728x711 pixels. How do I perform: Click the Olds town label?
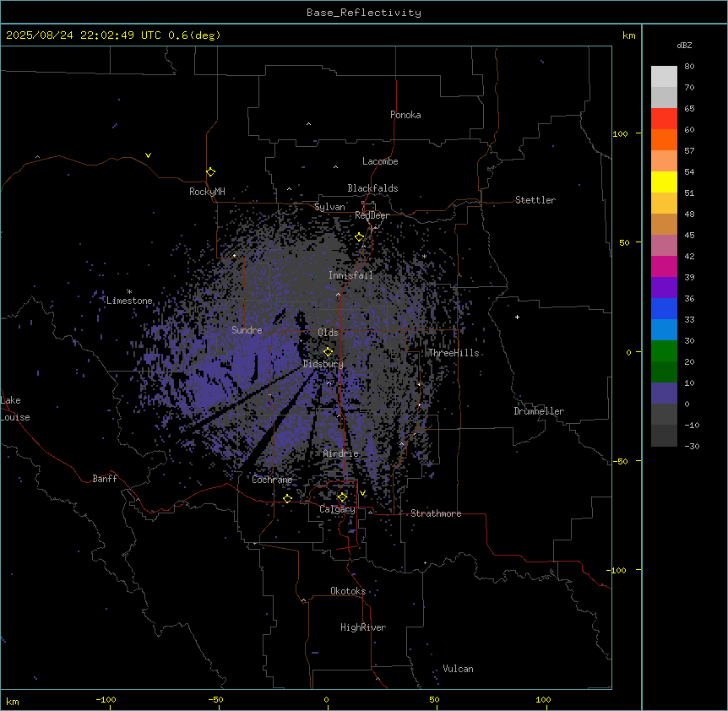pyautogui.click(x=328, y=333)
